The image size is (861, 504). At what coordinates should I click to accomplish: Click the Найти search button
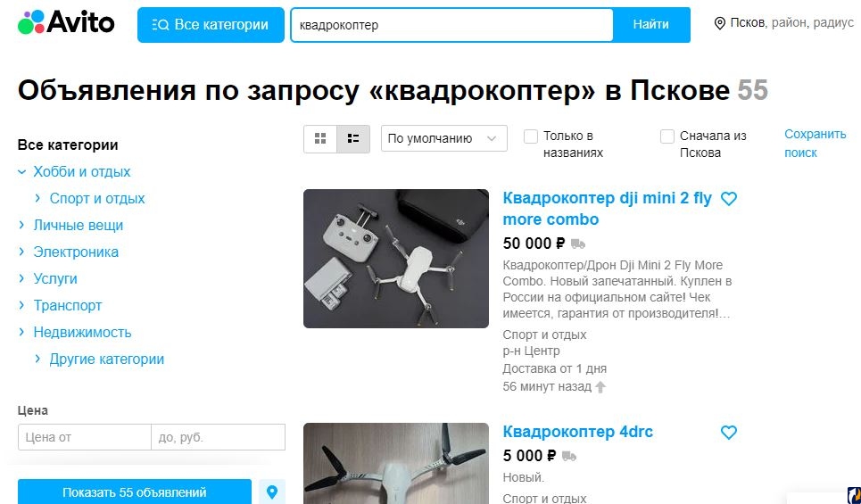pos(650,25)
